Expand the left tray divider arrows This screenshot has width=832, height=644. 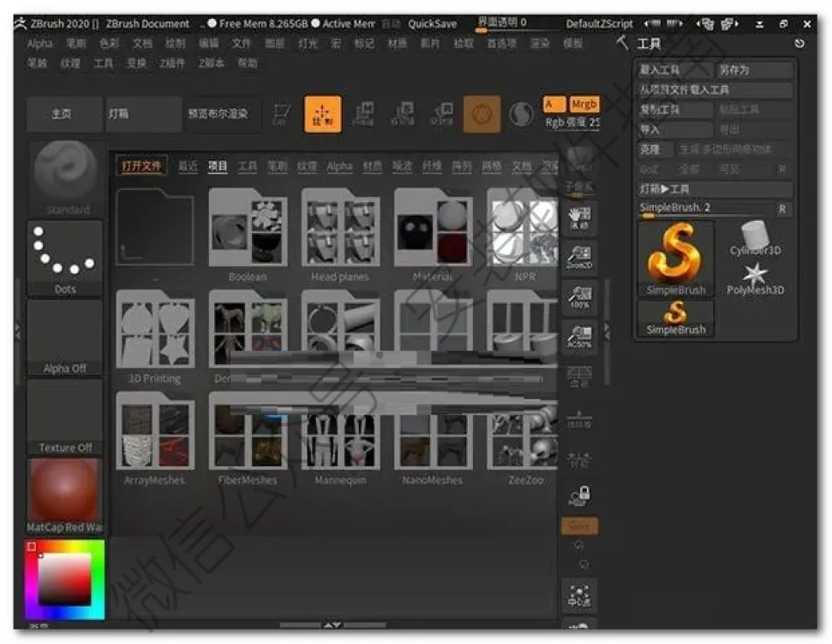coord(17,332)
